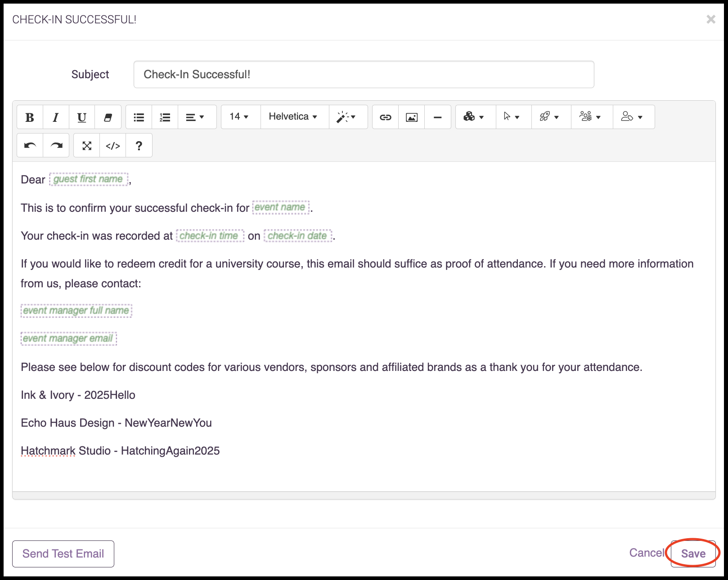Click the event name placeholder tag

pos(281,207)
